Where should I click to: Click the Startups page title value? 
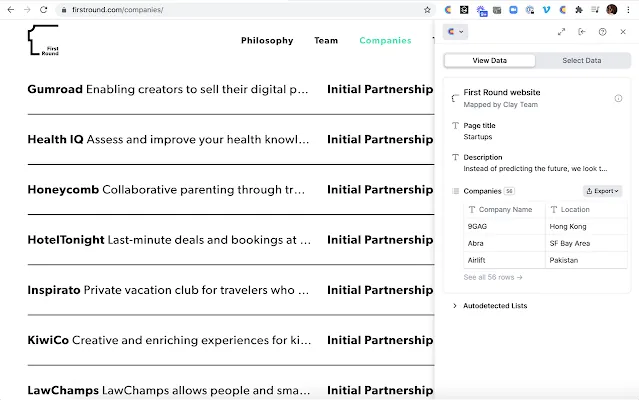478,137
